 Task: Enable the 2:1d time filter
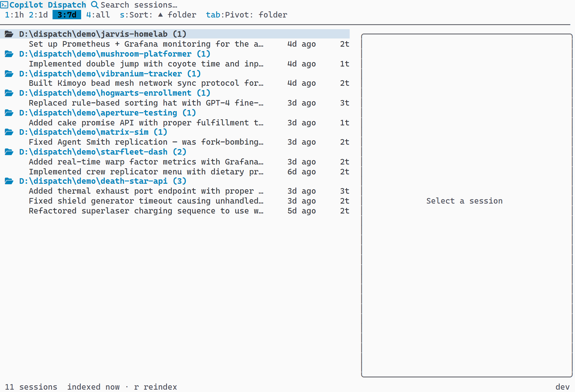39,15
